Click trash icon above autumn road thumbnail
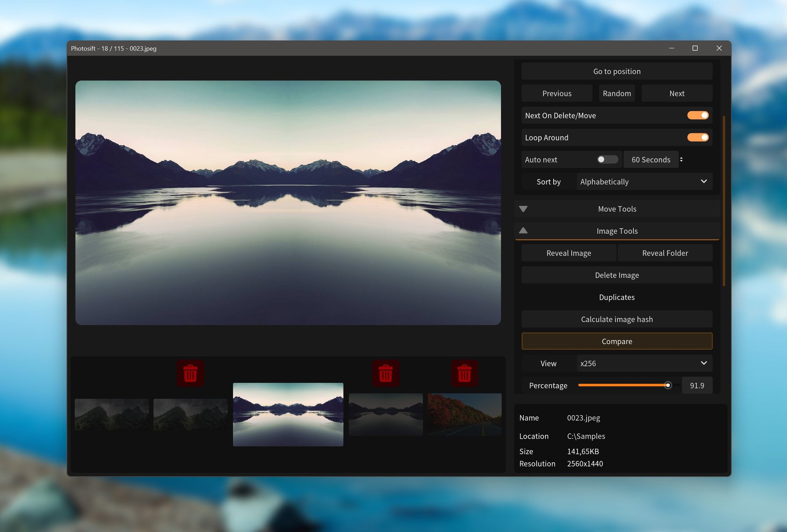Screen dimensions: 787x532 click(x=464, y=373)
